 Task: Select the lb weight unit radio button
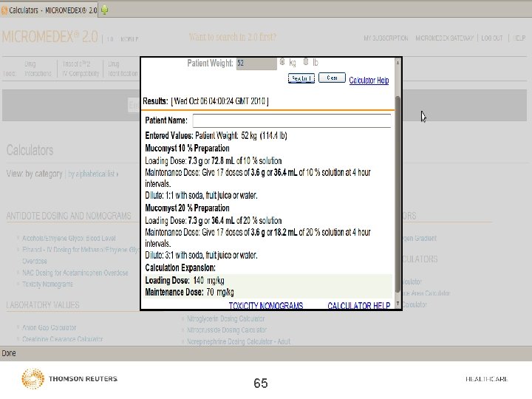306,61
